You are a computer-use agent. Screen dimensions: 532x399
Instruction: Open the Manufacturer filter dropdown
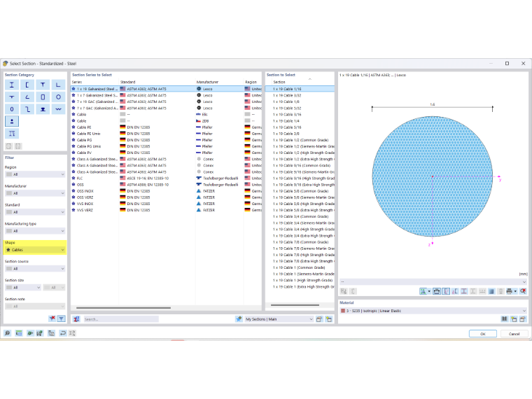(x=35, y=193)
